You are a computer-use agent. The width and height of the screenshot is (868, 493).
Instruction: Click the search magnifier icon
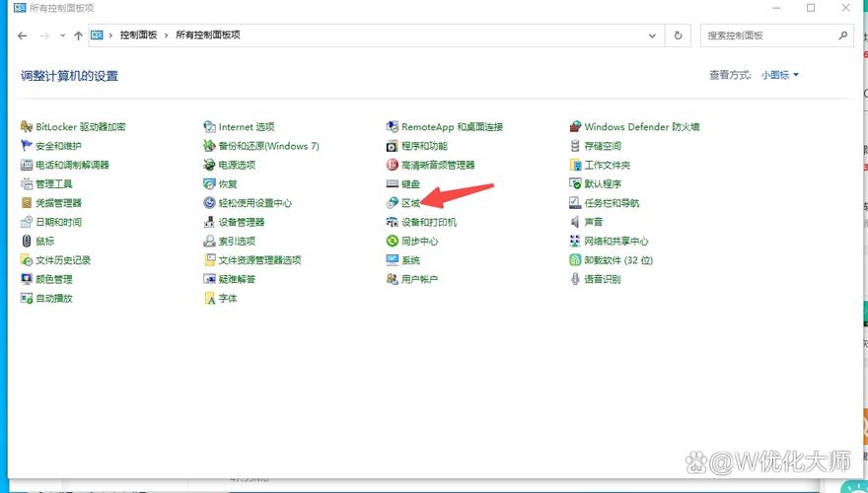842,35
